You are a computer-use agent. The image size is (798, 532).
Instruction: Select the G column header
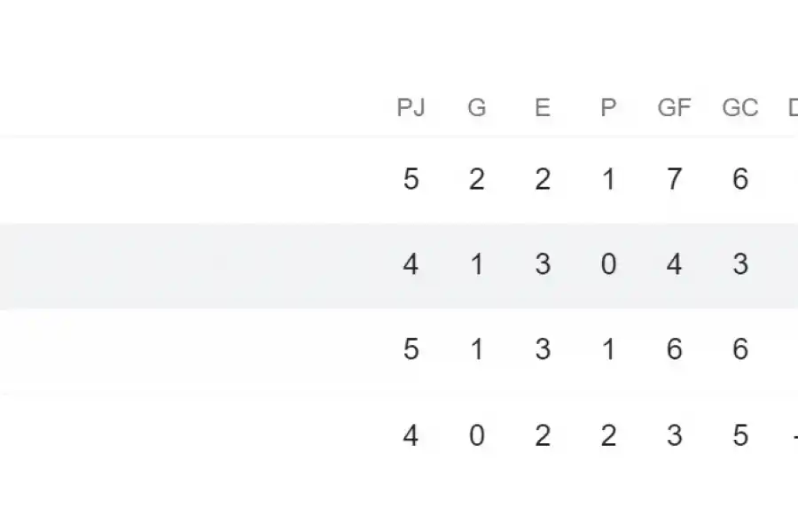point(477,108)
